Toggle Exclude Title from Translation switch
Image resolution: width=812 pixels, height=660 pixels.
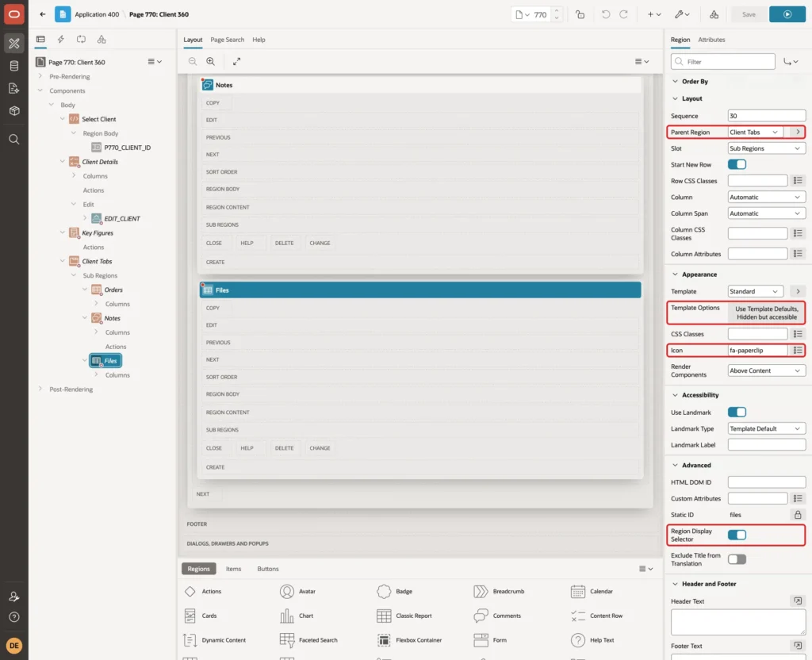(x=737, y=559)
